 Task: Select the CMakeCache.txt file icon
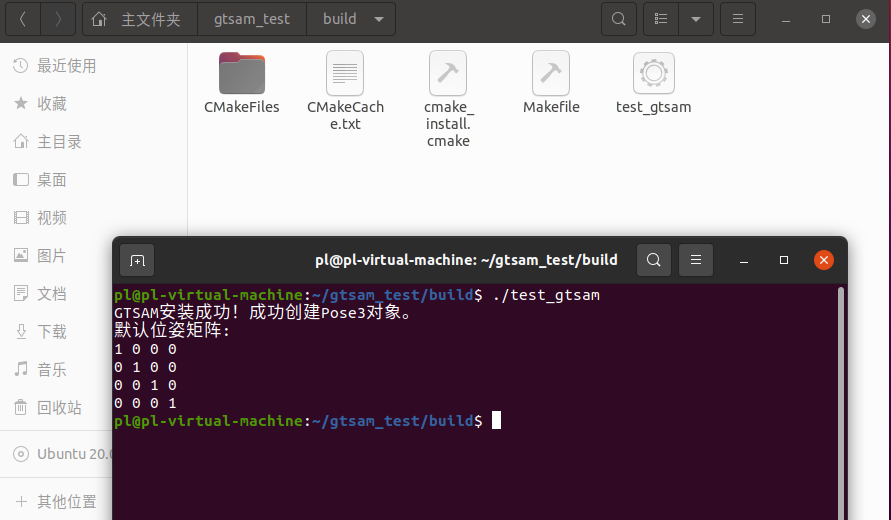pos(345,74)
